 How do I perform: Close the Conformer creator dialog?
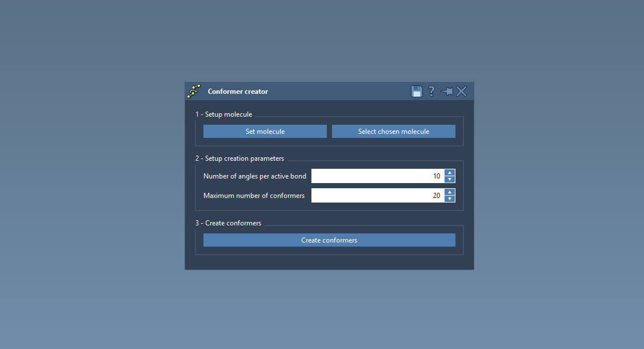click(x=462, y=92)
